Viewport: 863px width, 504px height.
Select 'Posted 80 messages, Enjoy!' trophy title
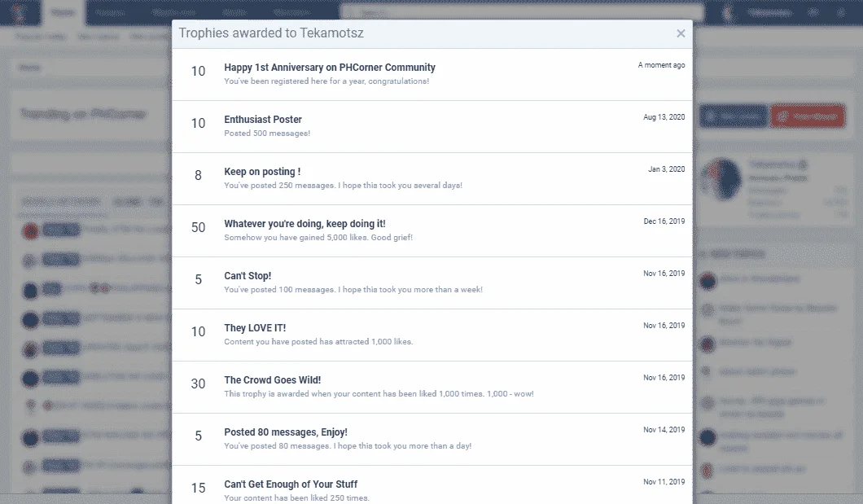click(286, 432)
